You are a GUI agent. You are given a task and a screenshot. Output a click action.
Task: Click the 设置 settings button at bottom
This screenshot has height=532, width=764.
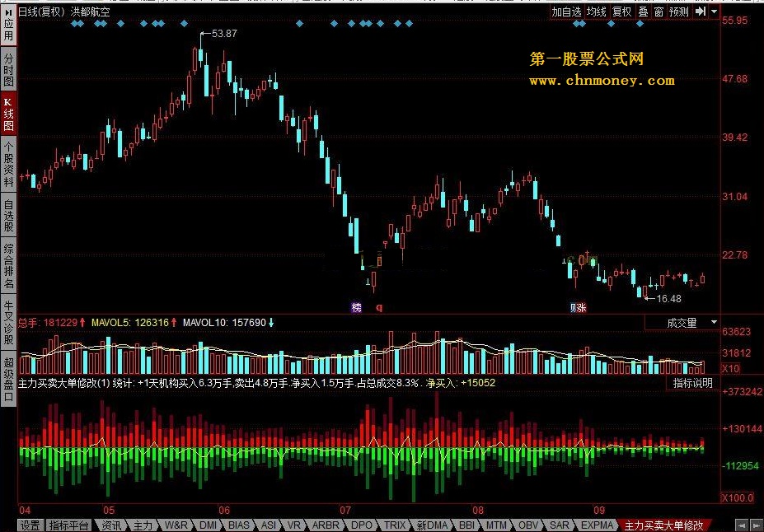click(30, 525)
